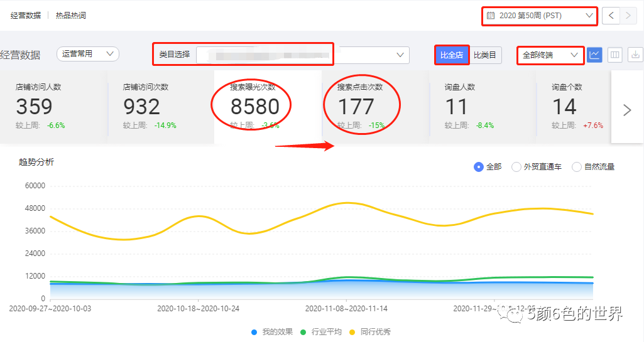Click the calendar icon in date picker
Viewport: 644px width, 342px height.
(x=491, y=16)
